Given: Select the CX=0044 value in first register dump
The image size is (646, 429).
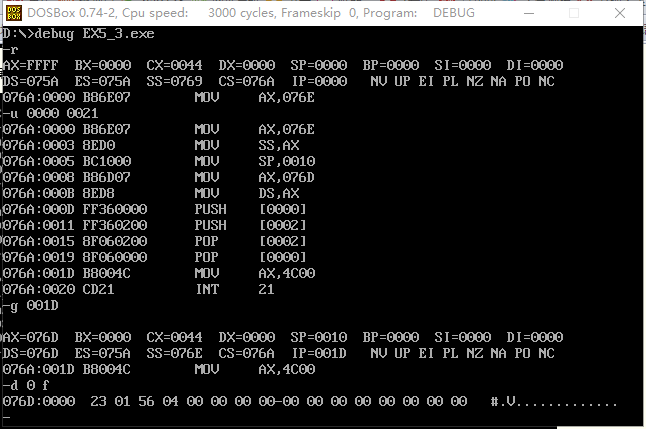Looking at the screenshot, I should [x=174, y=66].
